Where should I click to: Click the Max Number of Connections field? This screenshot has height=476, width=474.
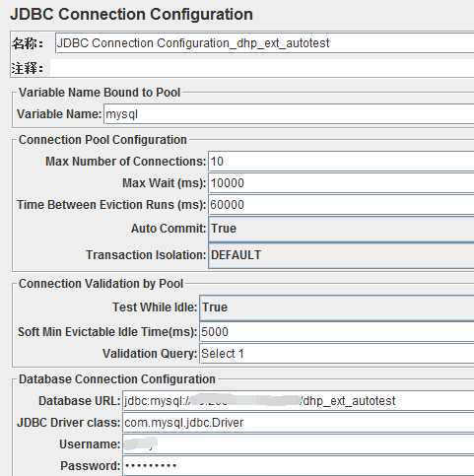[341, 162]
